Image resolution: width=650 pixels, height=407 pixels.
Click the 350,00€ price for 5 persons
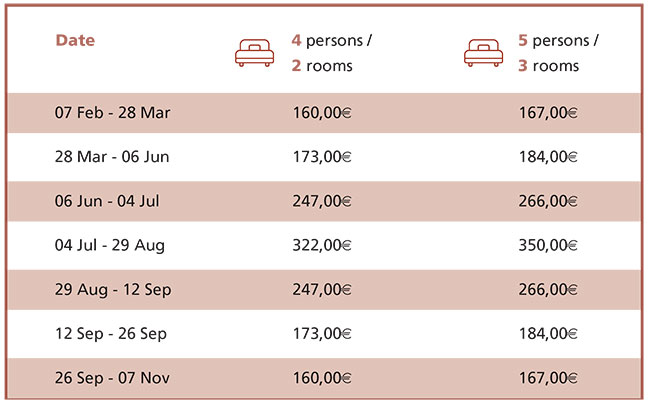[x=548, y=245]
